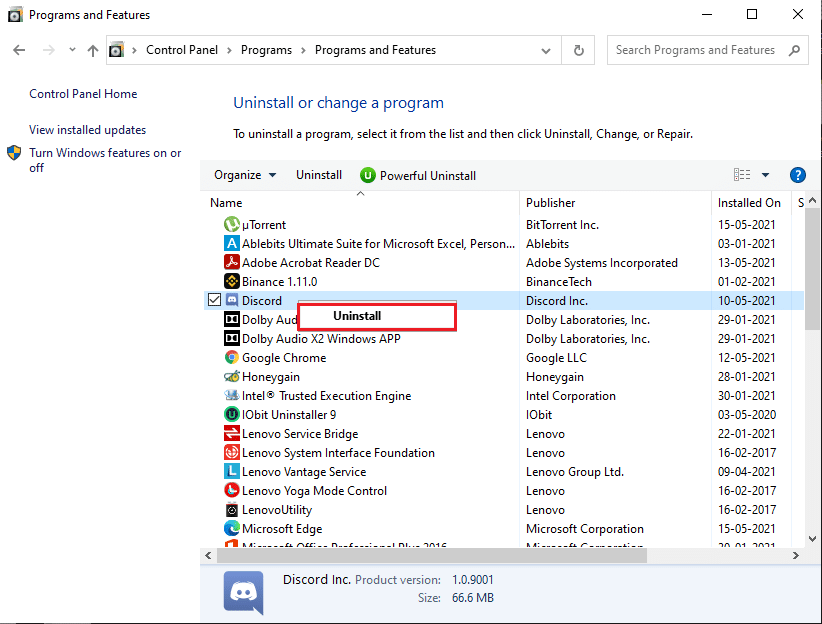This screenshot has width=822, height=624.
Task: Click the Binance 1.11.0 icon
Action: [x=232, y=282]
